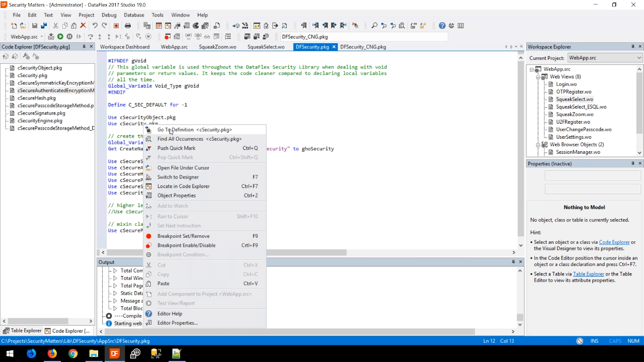The image size is (644, 362).
Task: Open File Explorer from Windows taskbar
Action: click(94, 353)
